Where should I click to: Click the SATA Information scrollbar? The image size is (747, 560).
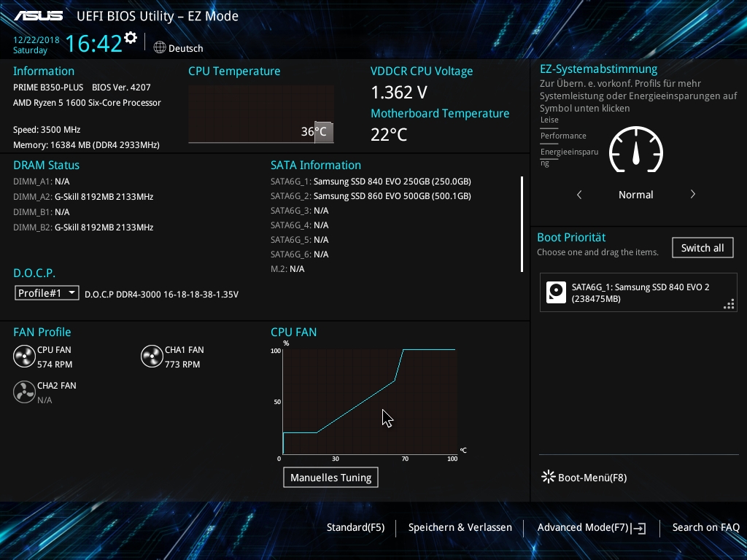522,224
